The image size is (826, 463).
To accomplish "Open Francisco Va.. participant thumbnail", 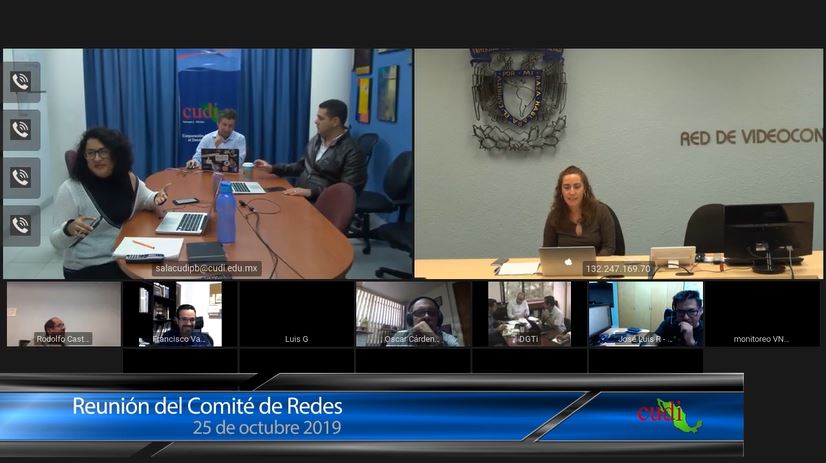I will tap(180, 314).
